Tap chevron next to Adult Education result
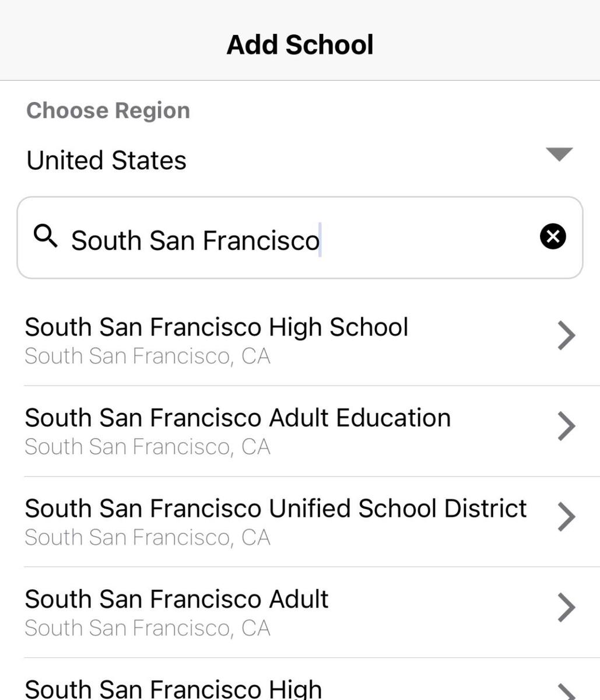600x700 pixels. (566, 426)
